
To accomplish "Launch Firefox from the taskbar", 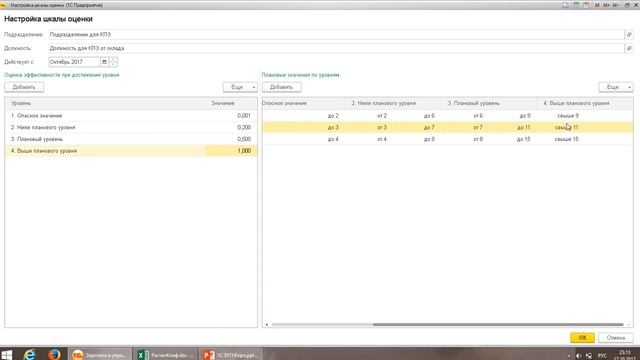I will (x=54, y=354).
